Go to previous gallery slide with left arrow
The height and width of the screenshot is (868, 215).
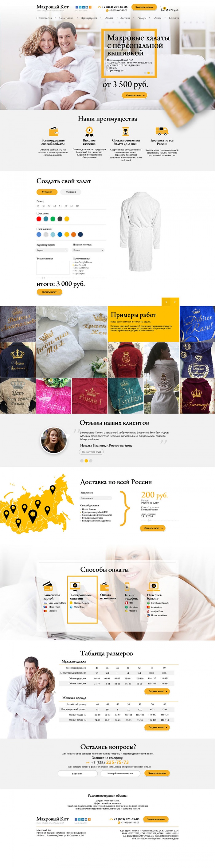(166, 302)
